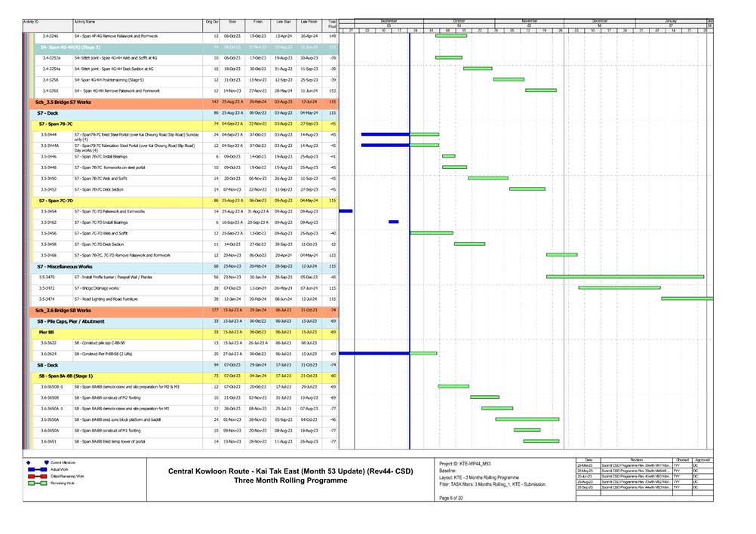This screenshot has width=756, height=534.
Task: Click the Total Float column header
Action: (331, 24)
